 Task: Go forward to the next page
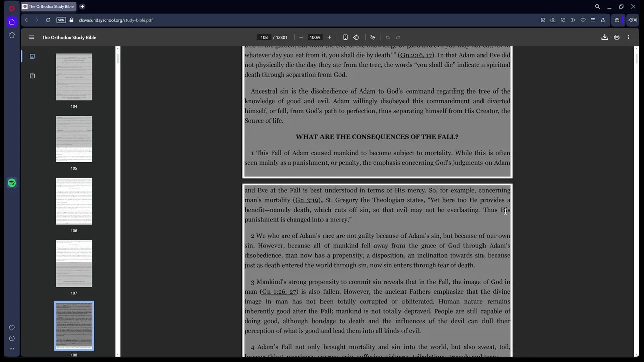(37, 20)
